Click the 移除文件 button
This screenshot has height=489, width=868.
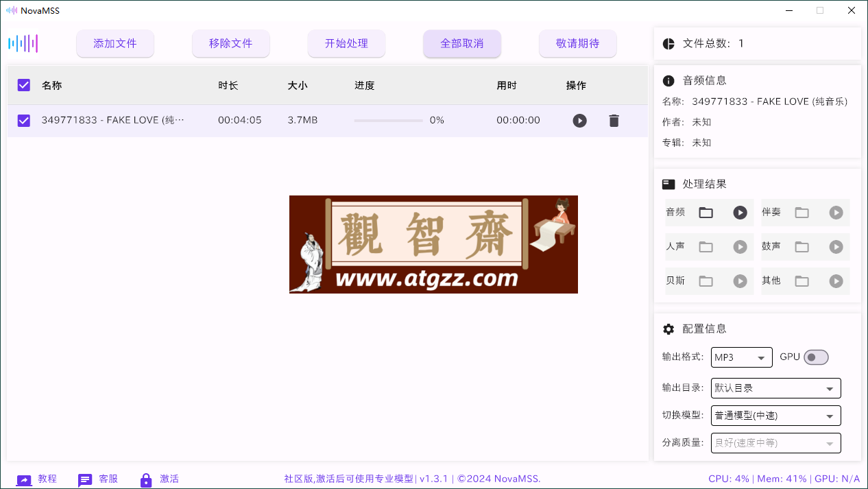[x=231, y=43]
